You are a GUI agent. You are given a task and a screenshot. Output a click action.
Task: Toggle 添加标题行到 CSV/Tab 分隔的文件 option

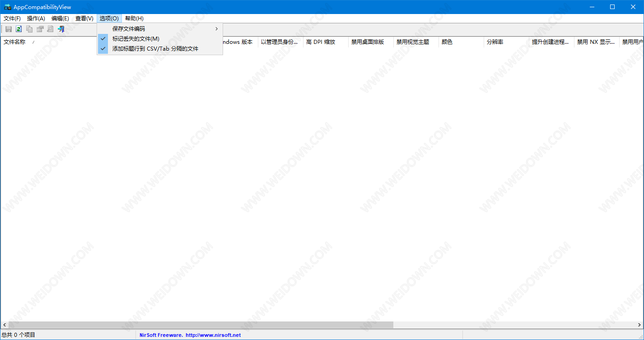coord(160,49)
